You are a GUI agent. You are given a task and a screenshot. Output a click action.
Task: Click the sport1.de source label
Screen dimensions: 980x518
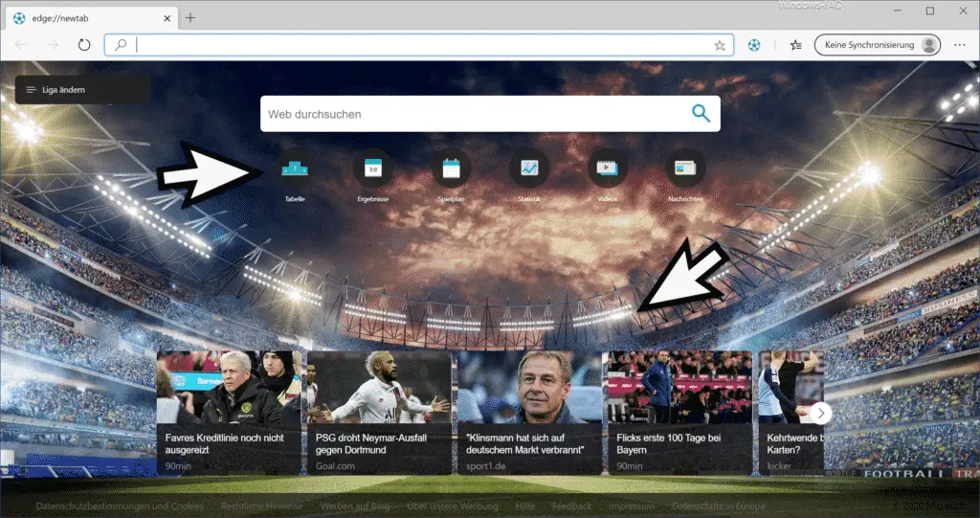coord(485,466)
